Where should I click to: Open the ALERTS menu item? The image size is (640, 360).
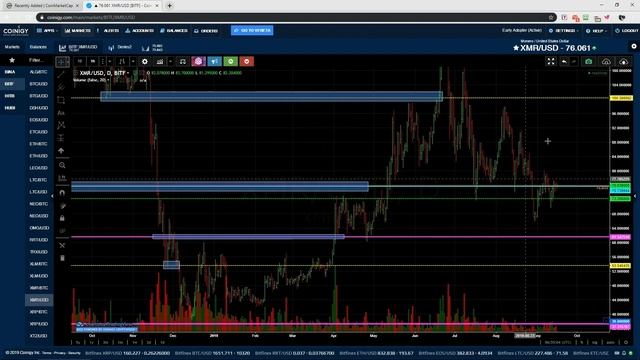pyautogui.click(x=108, y=31)
